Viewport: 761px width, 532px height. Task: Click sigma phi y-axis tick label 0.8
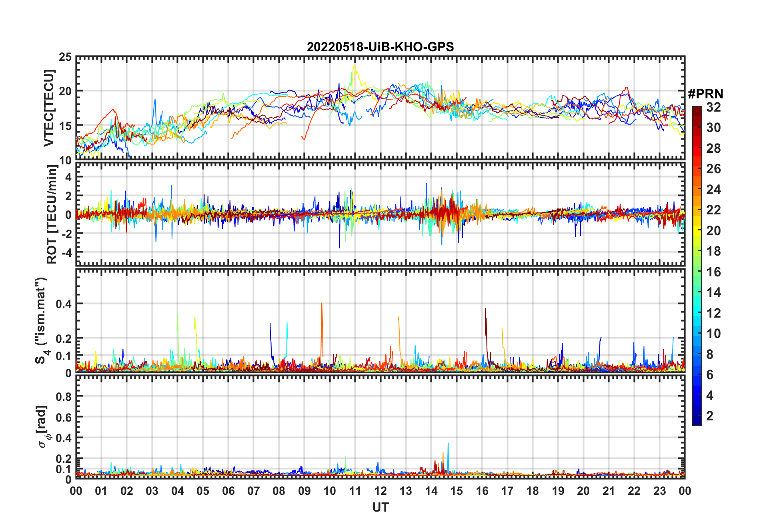click(x=64, y=397)
